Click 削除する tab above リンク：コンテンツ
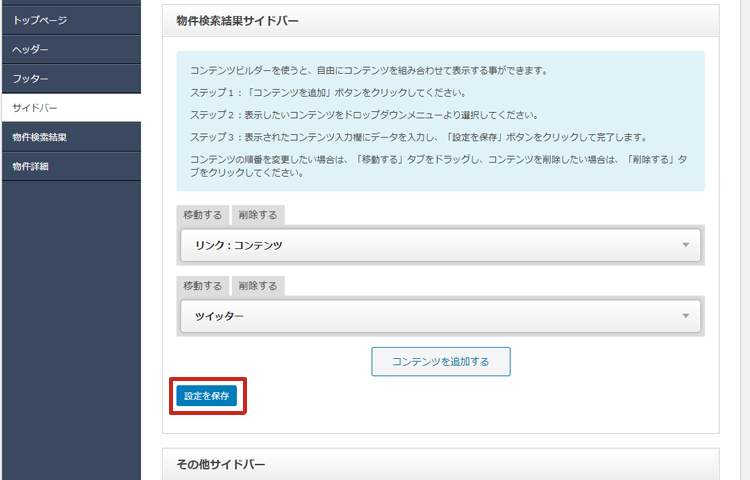The height and width of the screenshot is (480, 750). [x=258, y=215]
